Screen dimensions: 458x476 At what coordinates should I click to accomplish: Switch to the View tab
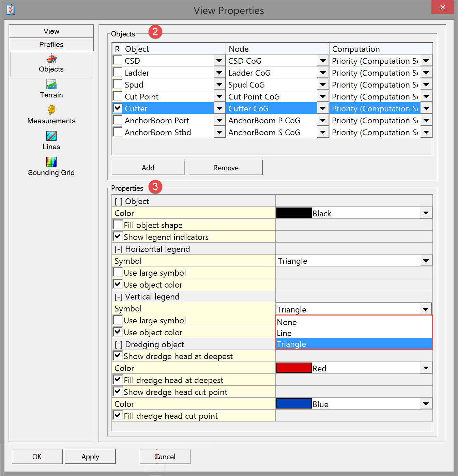[51, 31]
